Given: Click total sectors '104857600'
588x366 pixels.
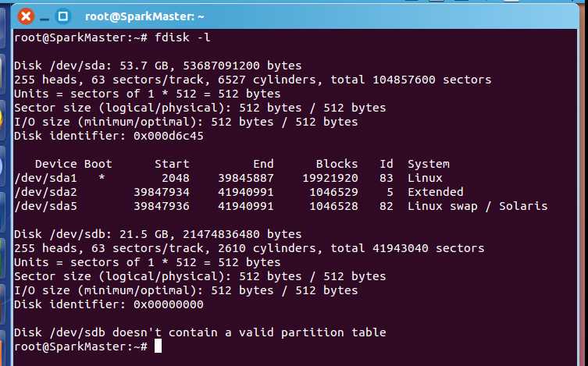Looking at the screenshot, I should tap(404, 80).
